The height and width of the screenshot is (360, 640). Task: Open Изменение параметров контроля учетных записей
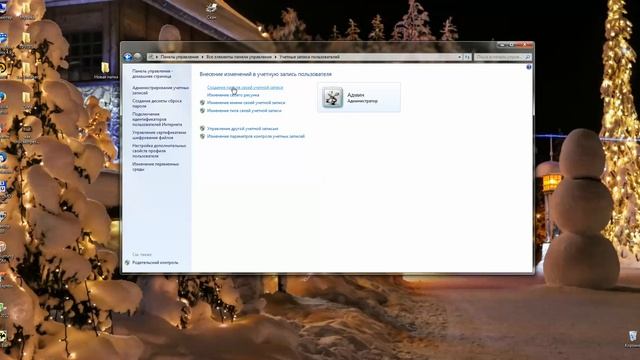256,136
